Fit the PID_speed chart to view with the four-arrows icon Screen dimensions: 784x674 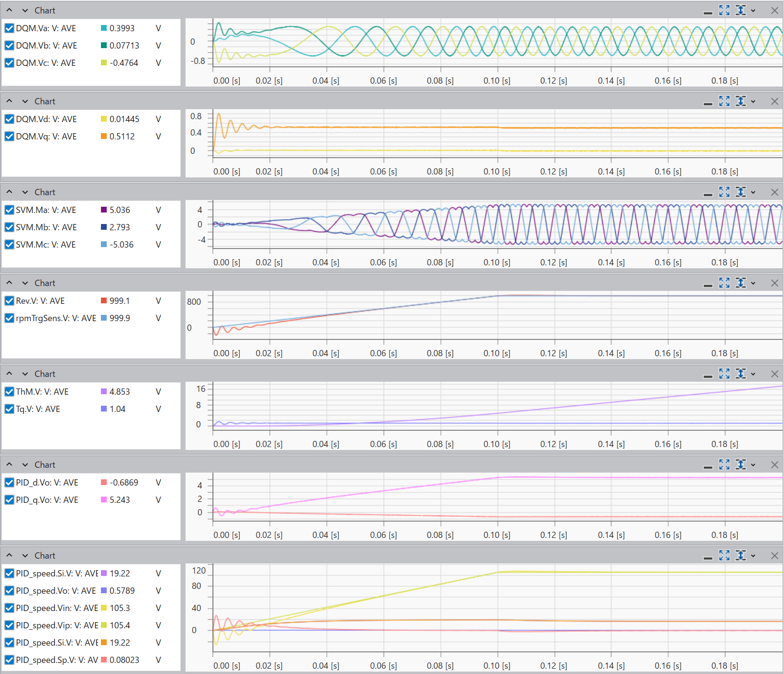pyautogui.click(x=724, y=555)
